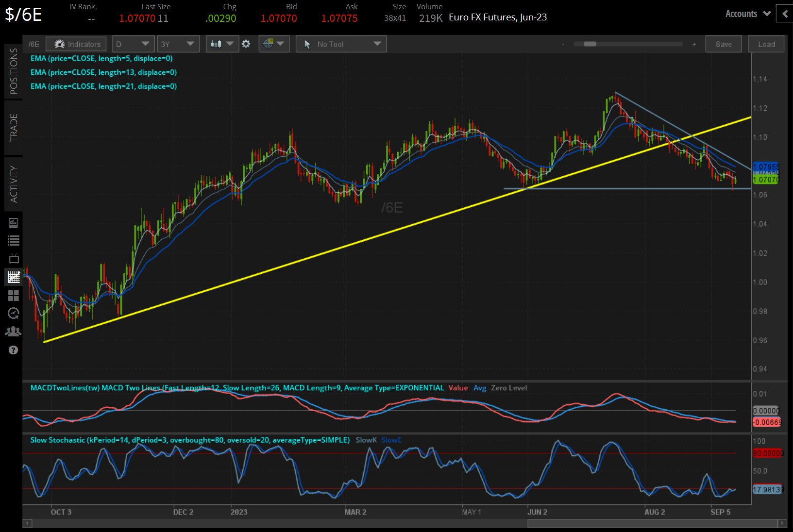
Task: Open the POSITIONS tab
Action: [x=14, y=70]
